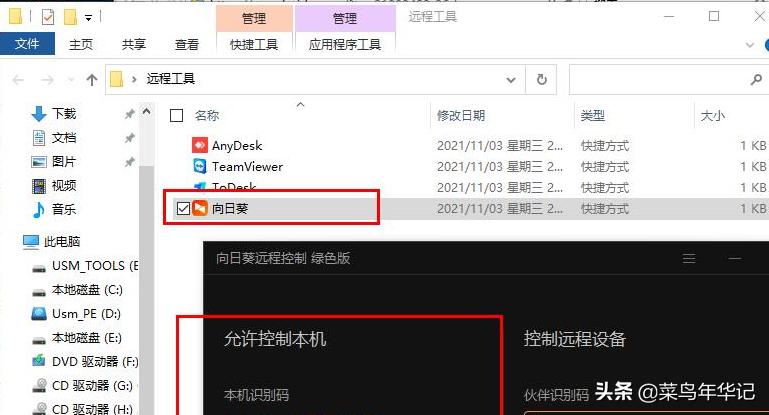Sort by the 大小 column

(713, 116)
